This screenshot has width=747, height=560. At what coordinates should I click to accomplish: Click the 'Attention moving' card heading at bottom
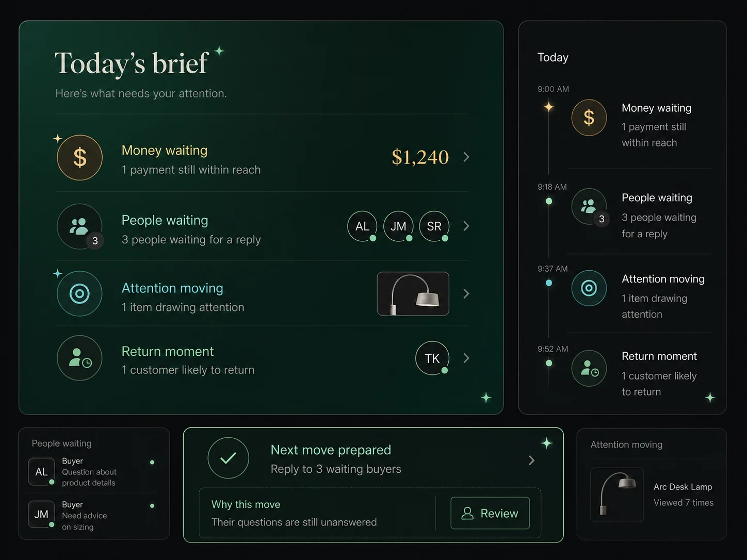tap(626, 444)
